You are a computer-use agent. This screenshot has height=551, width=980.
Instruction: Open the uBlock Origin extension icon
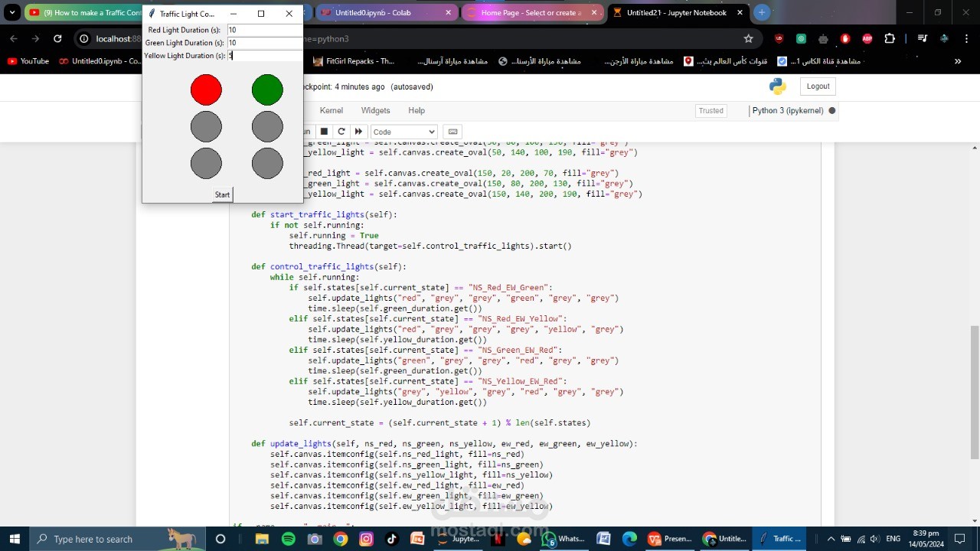779,38
